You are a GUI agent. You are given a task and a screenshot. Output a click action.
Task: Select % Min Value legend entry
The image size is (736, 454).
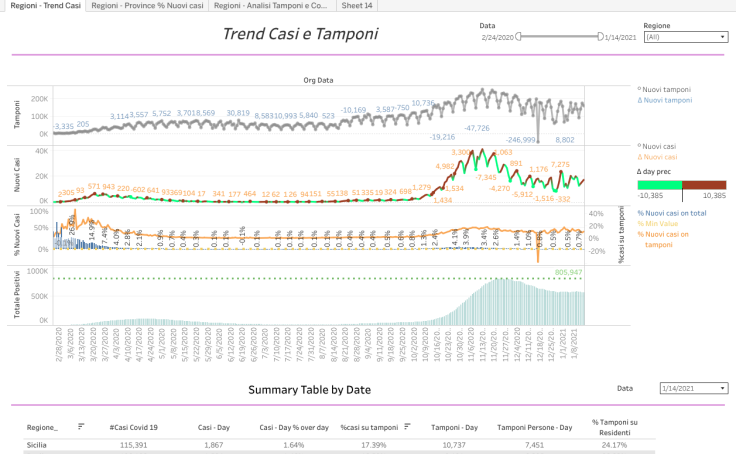(x=663, y=224)
